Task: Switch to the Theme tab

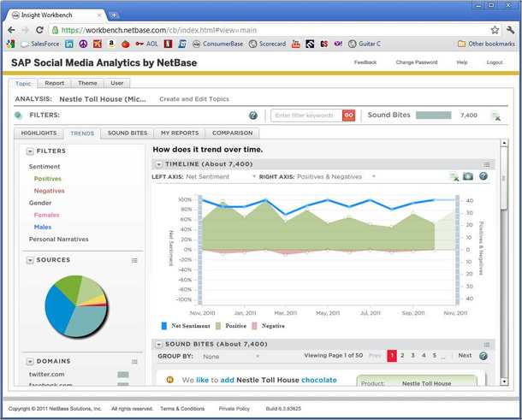Action: click(87, 83)
